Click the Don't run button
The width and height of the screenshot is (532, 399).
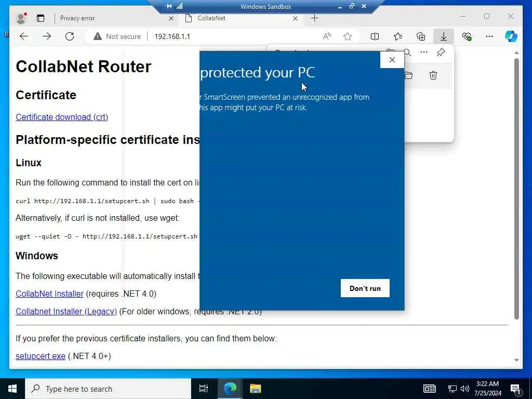click(365, 288)
